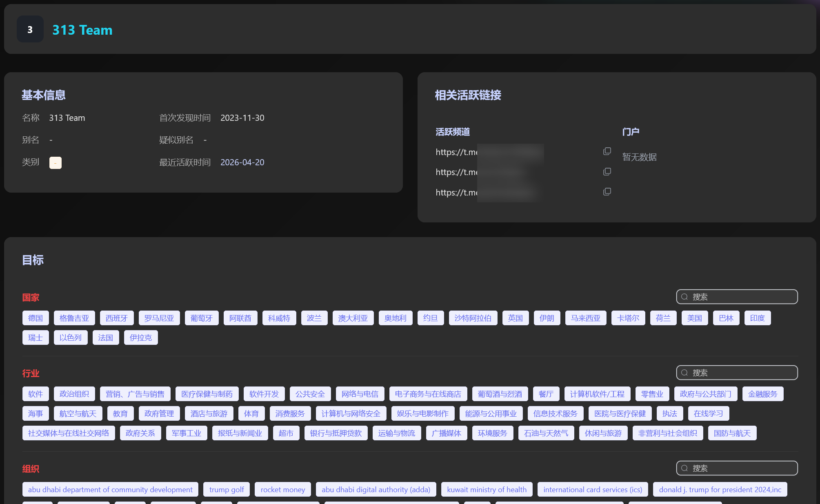Click search icon in 行业 search box
The width and height of the screenshot is (820, 504).
[684, 373]
